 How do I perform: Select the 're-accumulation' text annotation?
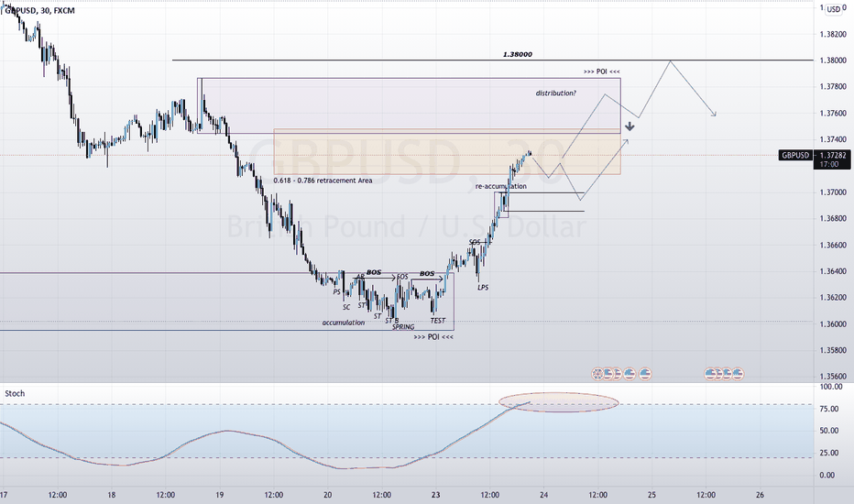500,186
